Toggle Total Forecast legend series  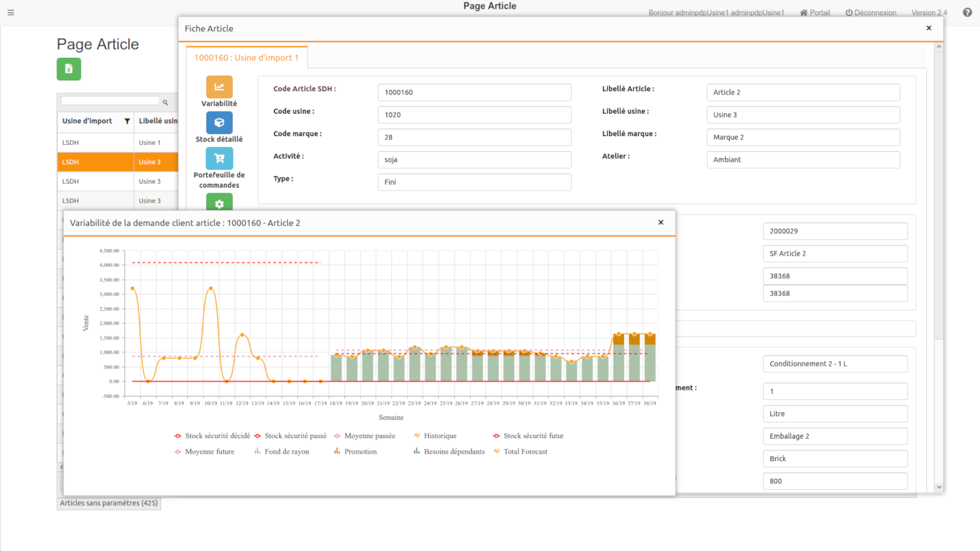520,451
